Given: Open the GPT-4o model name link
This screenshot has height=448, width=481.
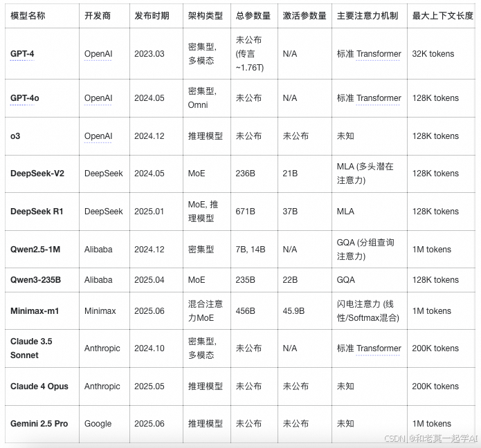Looking at the screenshot, I should [x=24, y=98].
